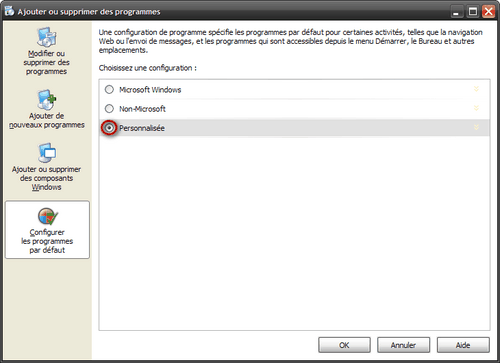The image size is (500, 363).
Task: Click Configurer les programmes par défaut icon
Action: [x=47, y=216]
